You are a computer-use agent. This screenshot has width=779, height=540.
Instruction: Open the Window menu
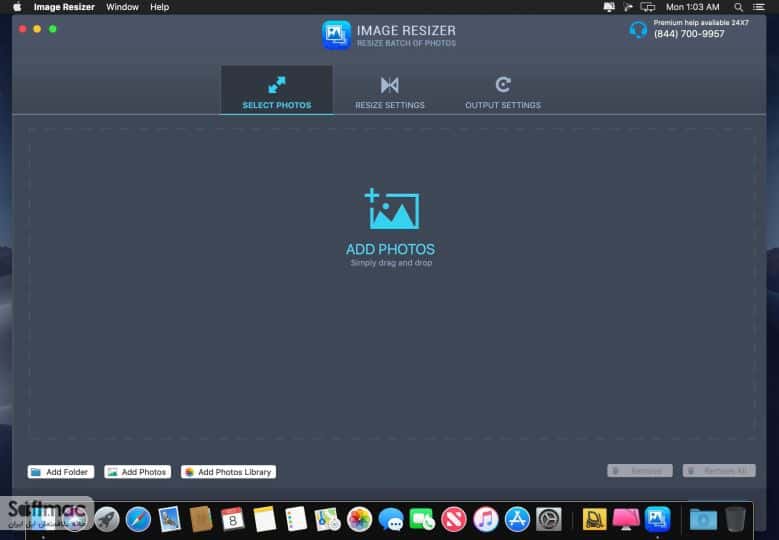[122, 7]
